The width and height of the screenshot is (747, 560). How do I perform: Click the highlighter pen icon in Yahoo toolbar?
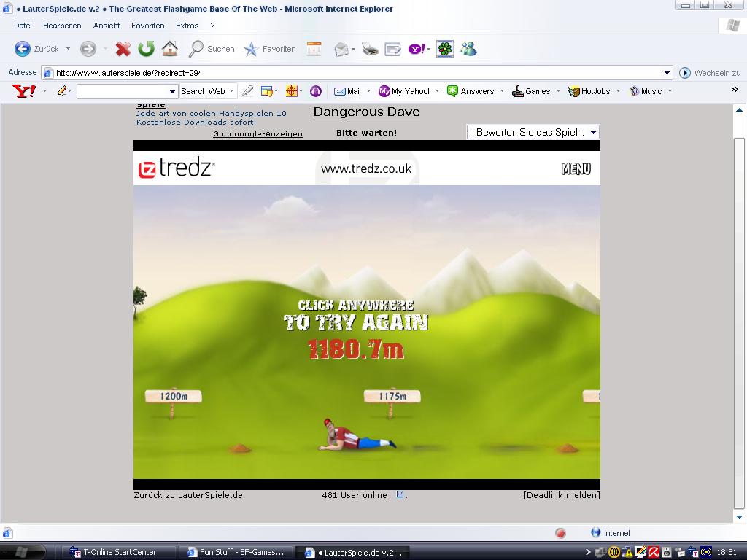click(248, 91)
